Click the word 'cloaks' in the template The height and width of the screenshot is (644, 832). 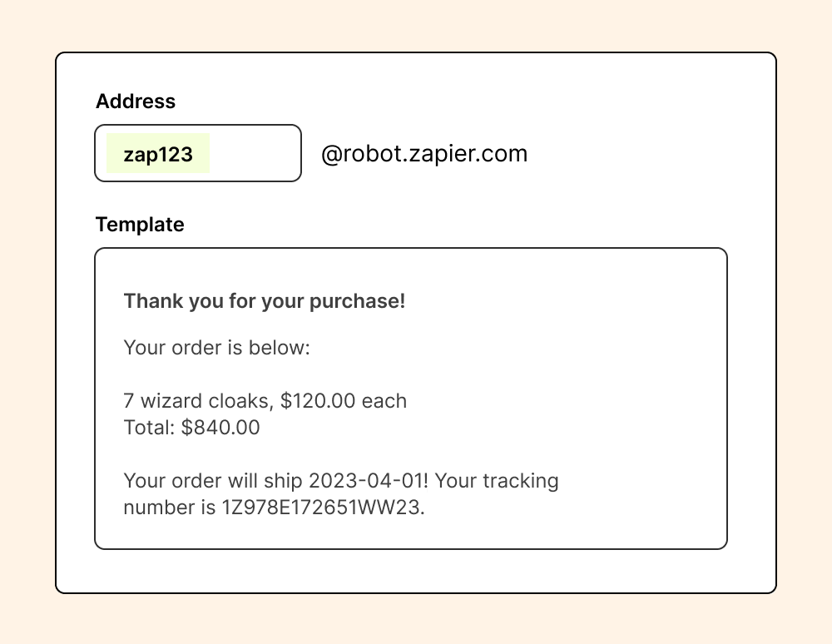pos(240,401)
